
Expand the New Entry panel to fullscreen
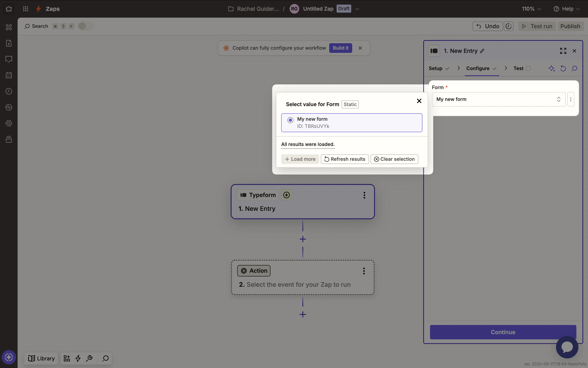click(563, 51)
